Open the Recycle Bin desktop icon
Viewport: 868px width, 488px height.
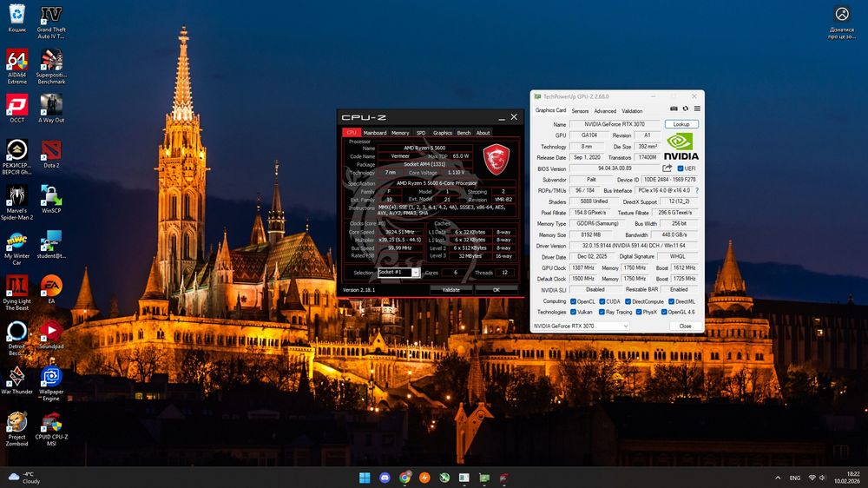[17, 17]
